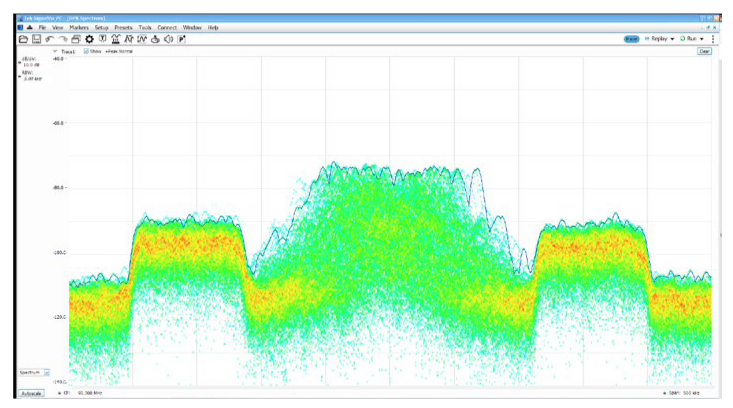Click the Clear button
This screenshot has width=733, height=408.
704,51
